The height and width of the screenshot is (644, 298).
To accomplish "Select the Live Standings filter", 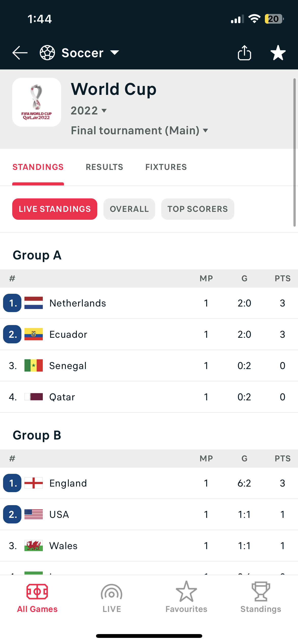I will pos(55,209).
